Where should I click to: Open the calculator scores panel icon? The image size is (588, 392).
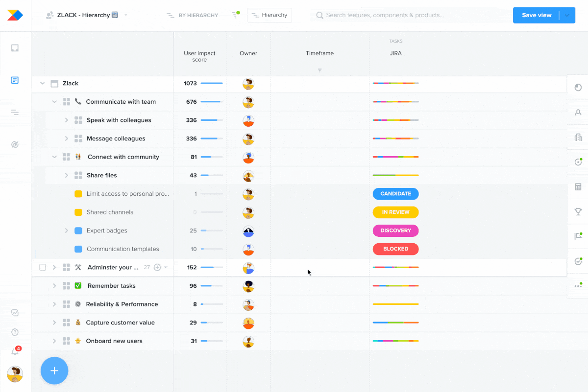click(x=578, y=187)
